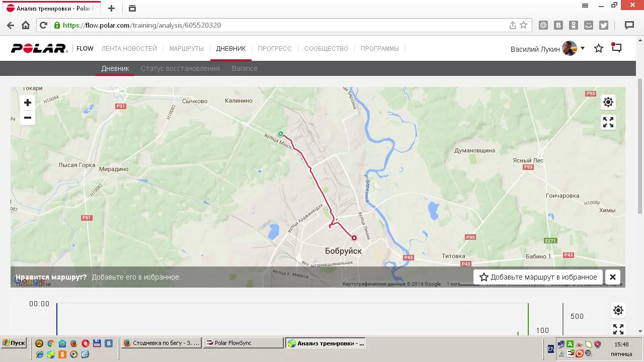Zoom in on the route map

(28, 103)
